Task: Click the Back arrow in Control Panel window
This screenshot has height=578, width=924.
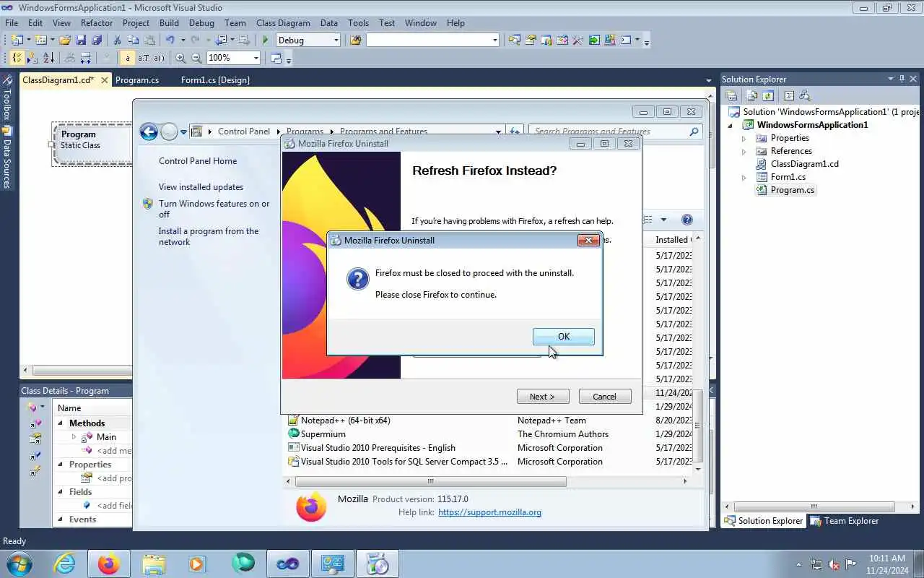Action: click(149, 131)
